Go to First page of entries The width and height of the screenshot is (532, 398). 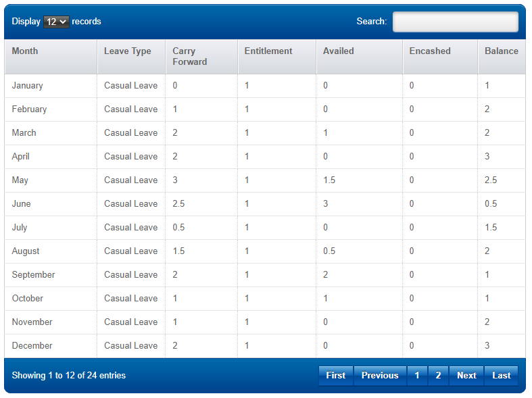click(x=335, y=375)
